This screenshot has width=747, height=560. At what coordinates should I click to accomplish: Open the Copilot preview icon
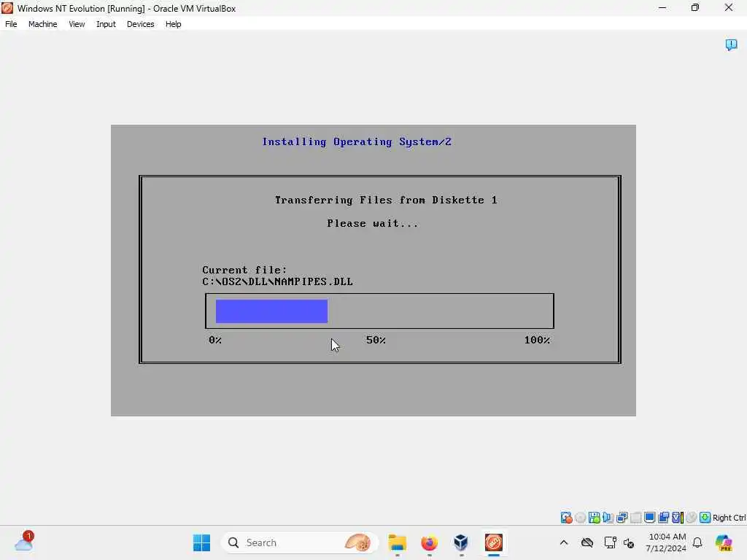[x=724, y=542]
